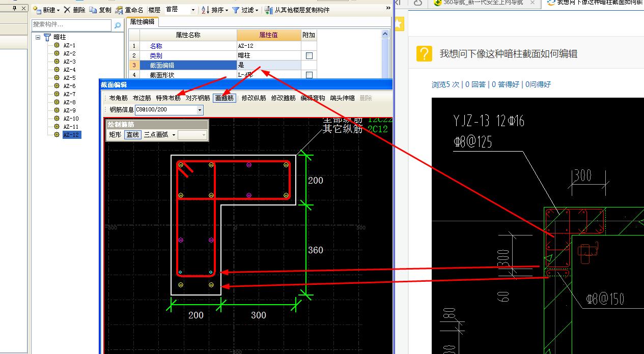Click 编辑弯钩 in section editor toolbar

(313, 98)
